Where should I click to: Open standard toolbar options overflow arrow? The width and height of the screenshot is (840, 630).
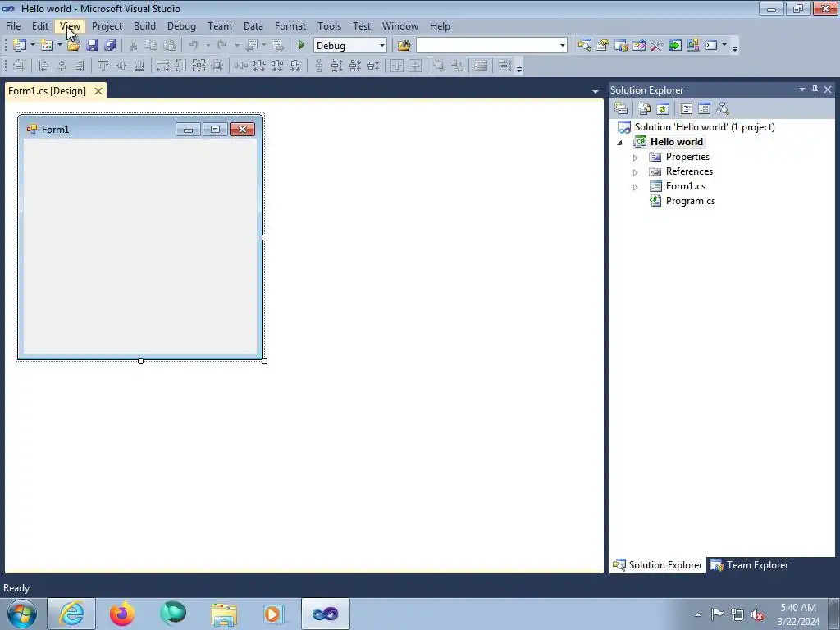click(735, 47)
